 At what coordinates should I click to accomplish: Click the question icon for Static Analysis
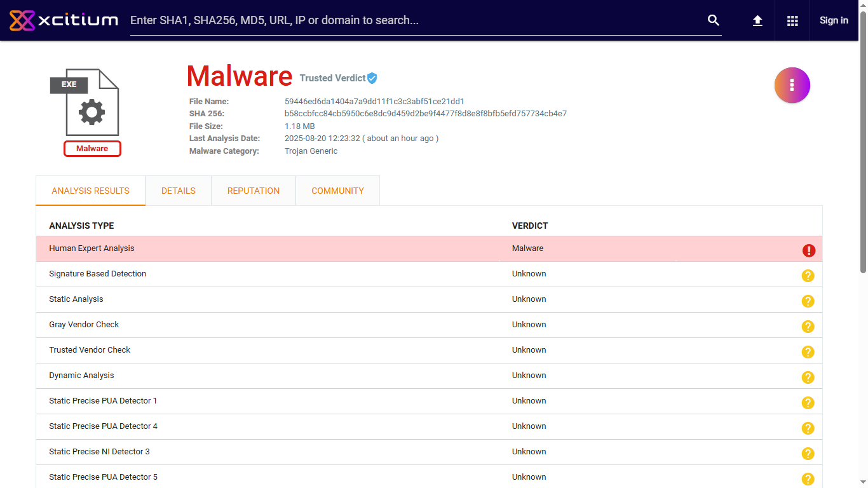click(x=808, y=301)
